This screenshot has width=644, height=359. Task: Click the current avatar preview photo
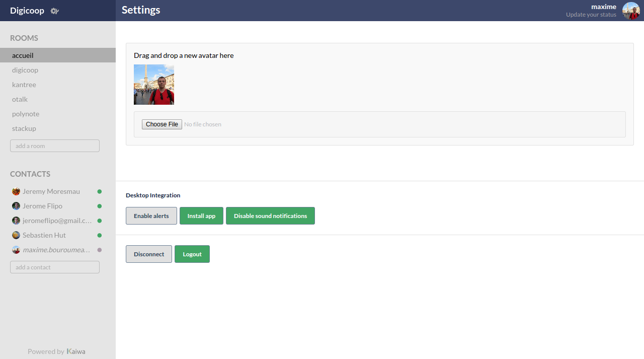[154, 85]
